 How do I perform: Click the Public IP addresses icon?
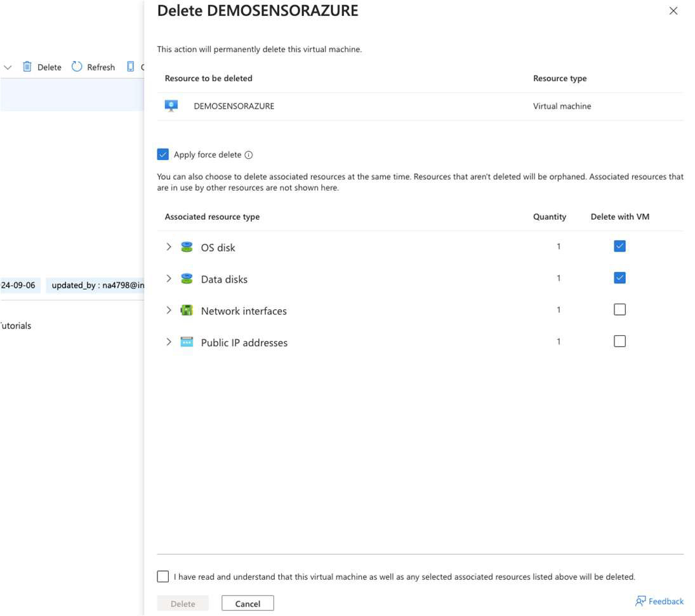(187, 342)
